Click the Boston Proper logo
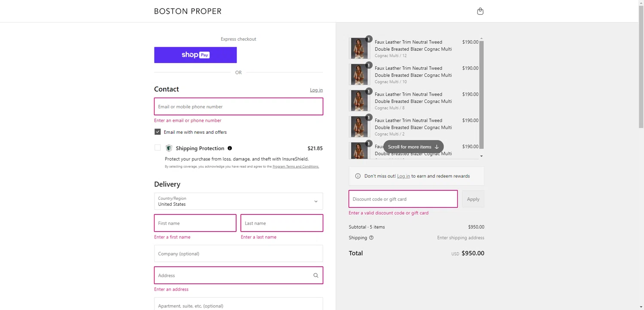Image resolution: width=644 pixels, height=310 pixels. [188, 11]
